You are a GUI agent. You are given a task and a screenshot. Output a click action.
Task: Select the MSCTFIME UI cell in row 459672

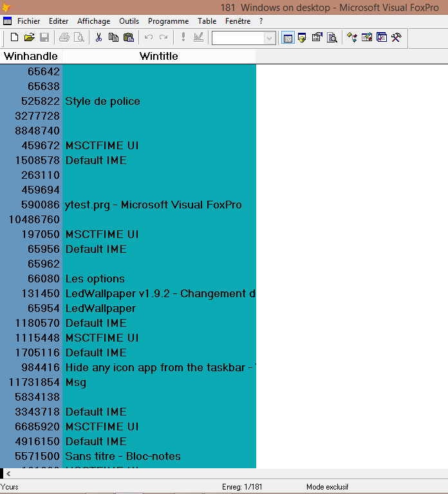pyautogui.click(x=159, y=145)
